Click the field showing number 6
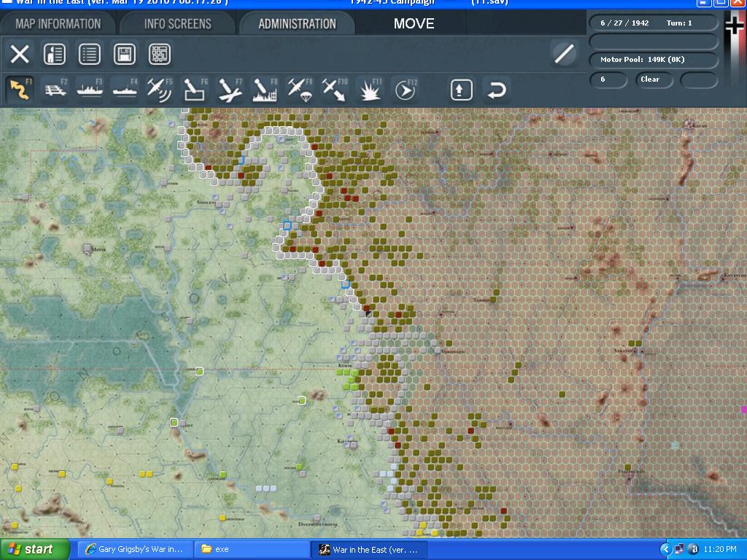 608,79
